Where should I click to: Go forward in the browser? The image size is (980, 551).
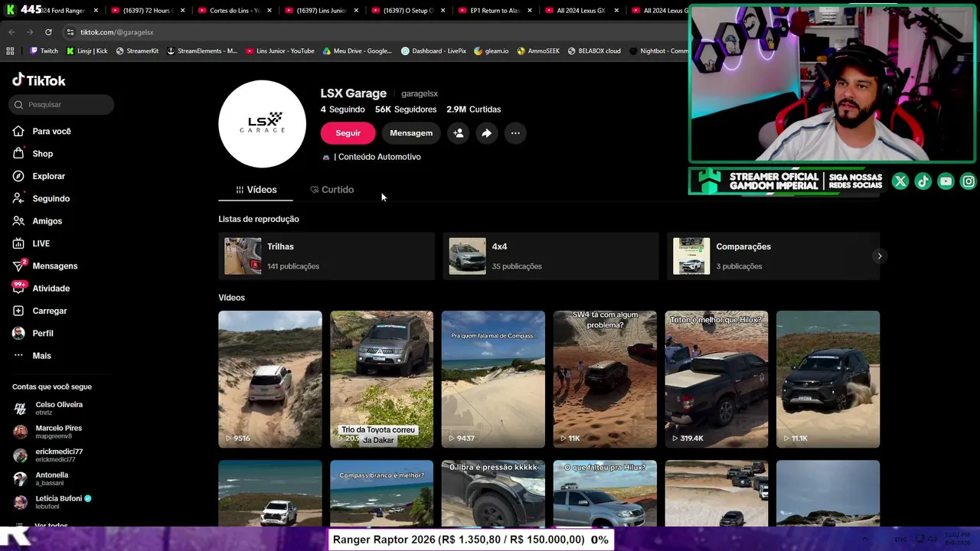tap(30, 32)
